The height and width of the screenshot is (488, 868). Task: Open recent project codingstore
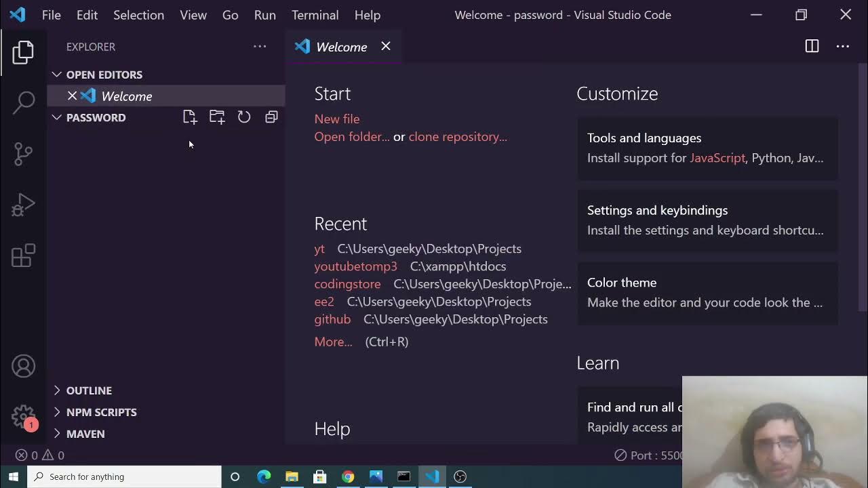click(347, 284)
